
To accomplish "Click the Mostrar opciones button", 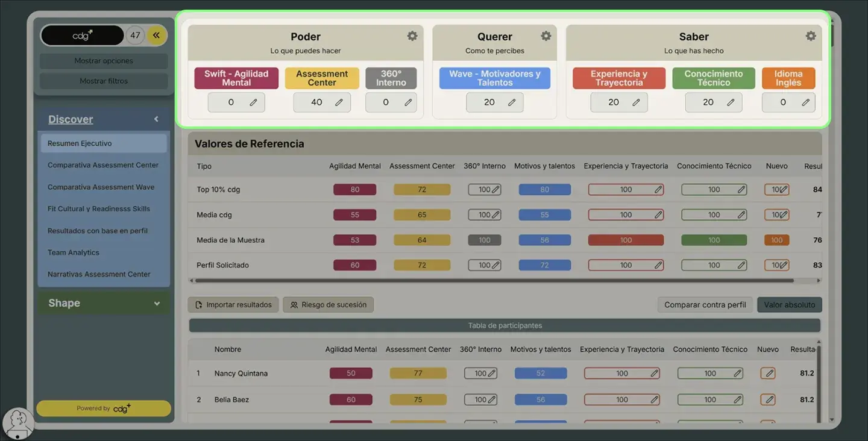I will (104, 61).
